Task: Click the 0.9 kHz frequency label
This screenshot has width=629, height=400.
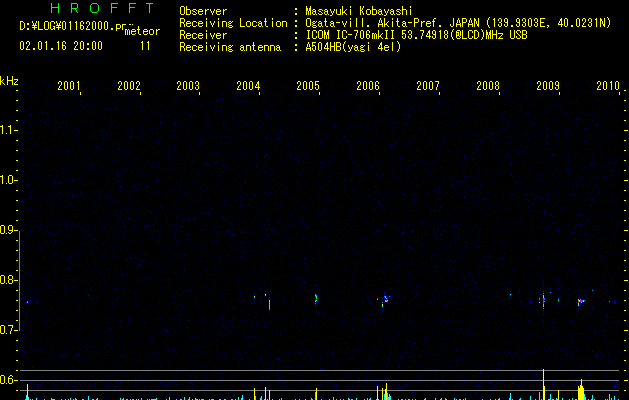Action: (x=8, y=230)
